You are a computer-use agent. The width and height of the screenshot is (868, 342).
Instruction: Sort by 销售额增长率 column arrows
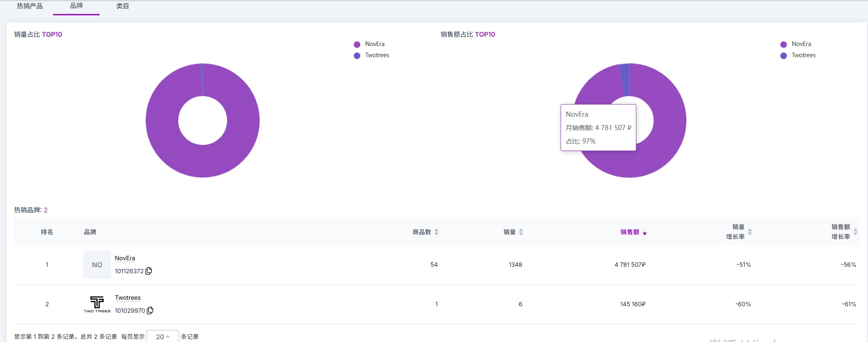pos(855,232)
